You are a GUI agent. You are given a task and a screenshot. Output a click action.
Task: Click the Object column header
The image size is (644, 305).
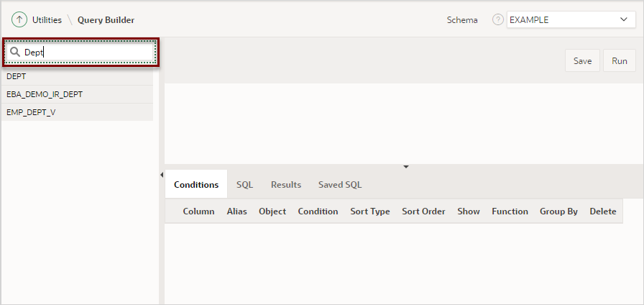(x=272, y=211)
